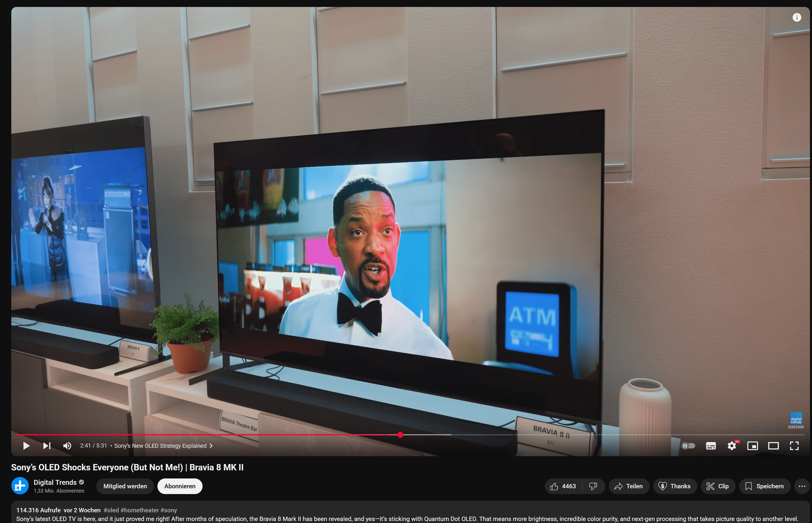Switch to theater mode
812x523 pixels.
point(774,445)
